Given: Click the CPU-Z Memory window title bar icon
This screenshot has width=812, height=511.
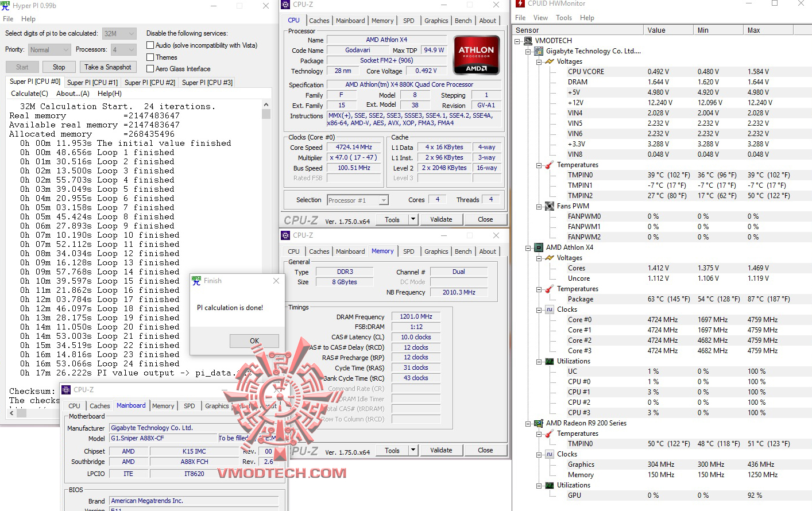Looking at the screenshot, I should click(285, 235).
